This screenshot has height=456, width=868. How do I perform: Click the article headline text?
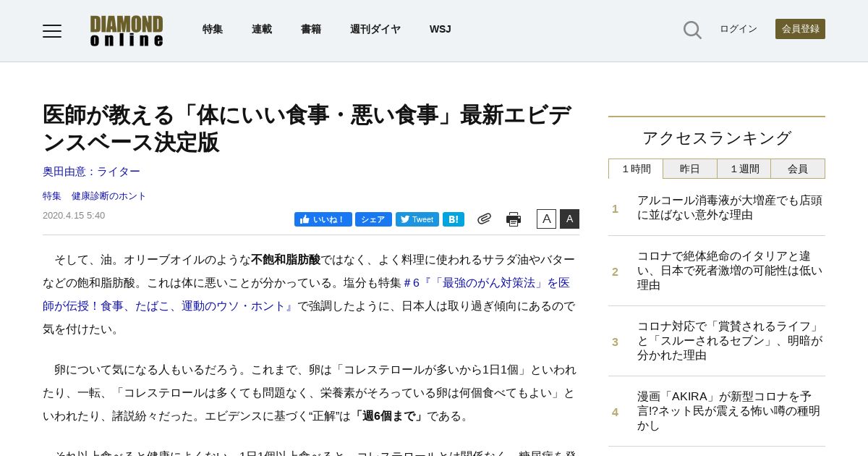307,128
